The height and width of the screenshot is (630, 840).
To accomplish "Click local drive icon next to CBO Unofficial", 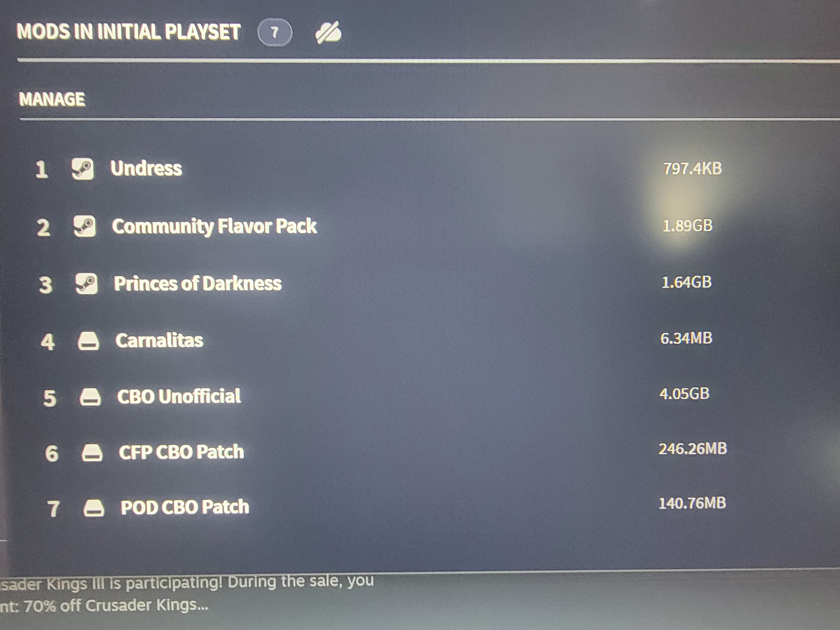I will click(90, 397).
